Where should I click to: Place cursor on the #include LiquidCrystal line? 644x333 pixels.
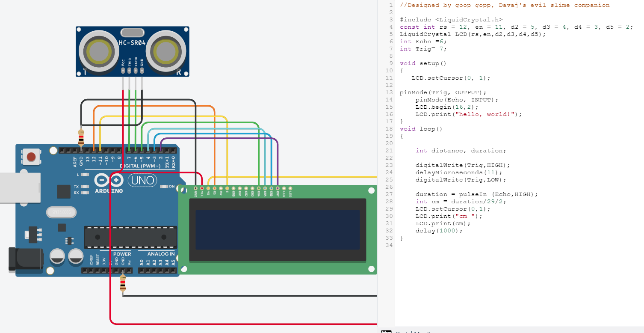(x=451, y=20)
